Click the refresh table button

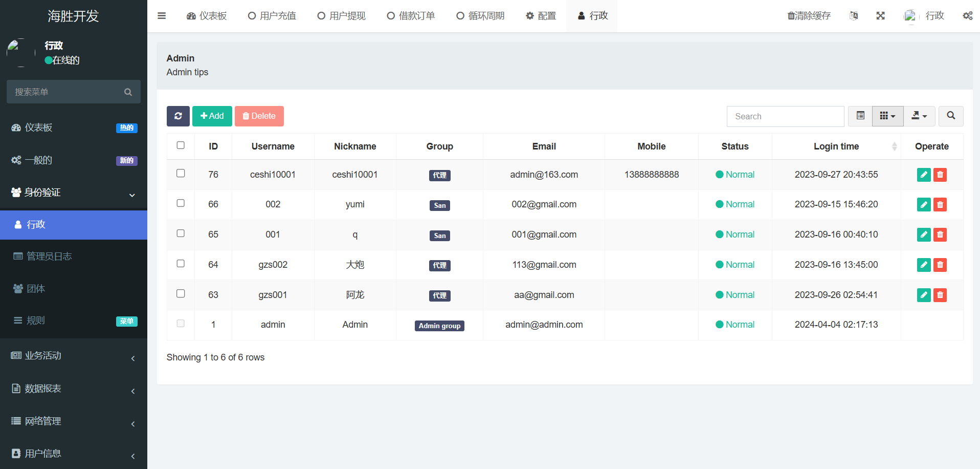pos(178,116)
